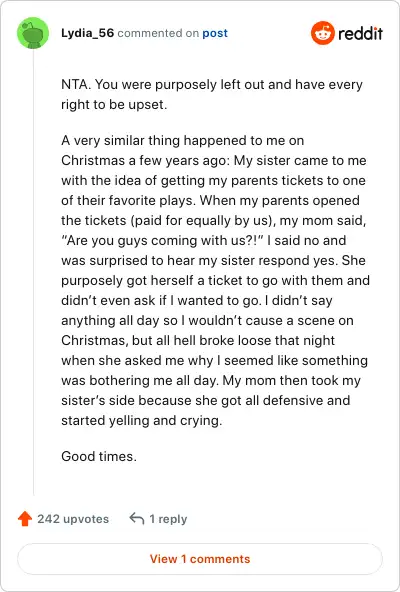Click the orange Reddit Snoo logo

[x=323, y=33]
